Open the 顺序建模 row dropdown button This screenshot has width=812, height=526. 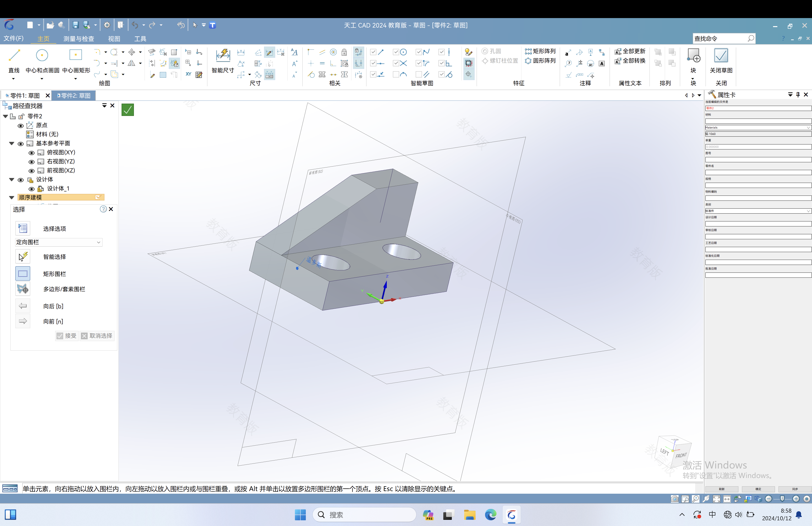pos(98,197)
